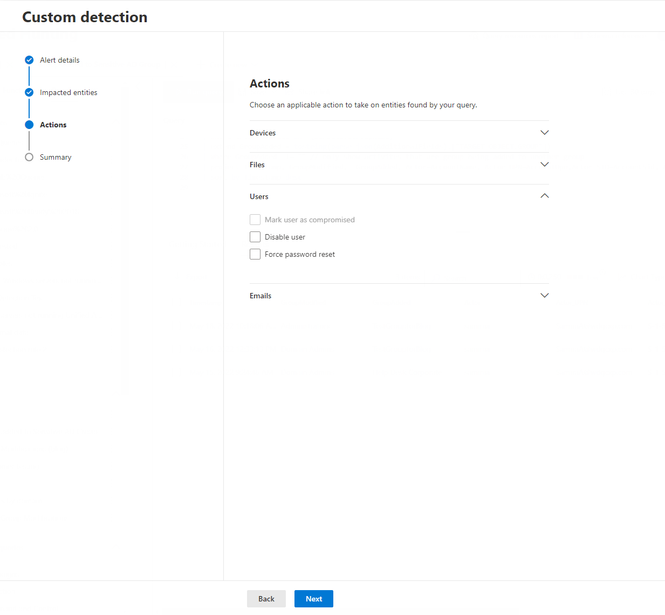Image resolution: width=665 pixels, height=615 pixels.
Task: Enable the Disable user checkbox
Action: [255, 237]
